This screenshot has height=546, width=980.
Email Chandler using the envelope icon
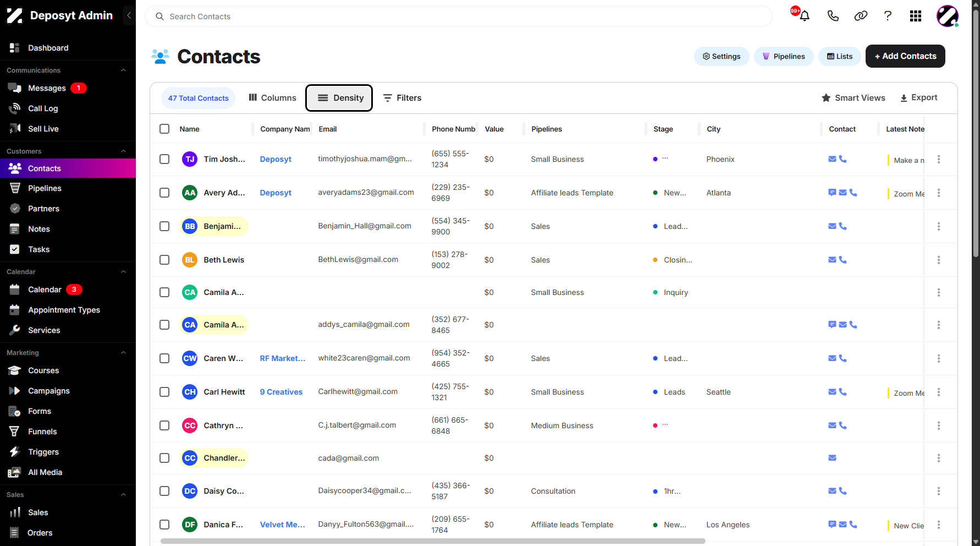tap(832, 458)
